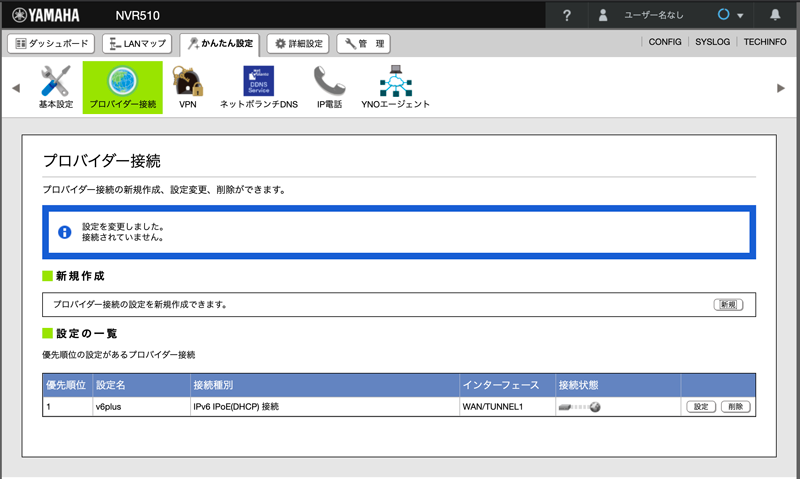800x479 pixels.
Task: Click the ユーザー名なし user label
Action: (x=654, y=15)
